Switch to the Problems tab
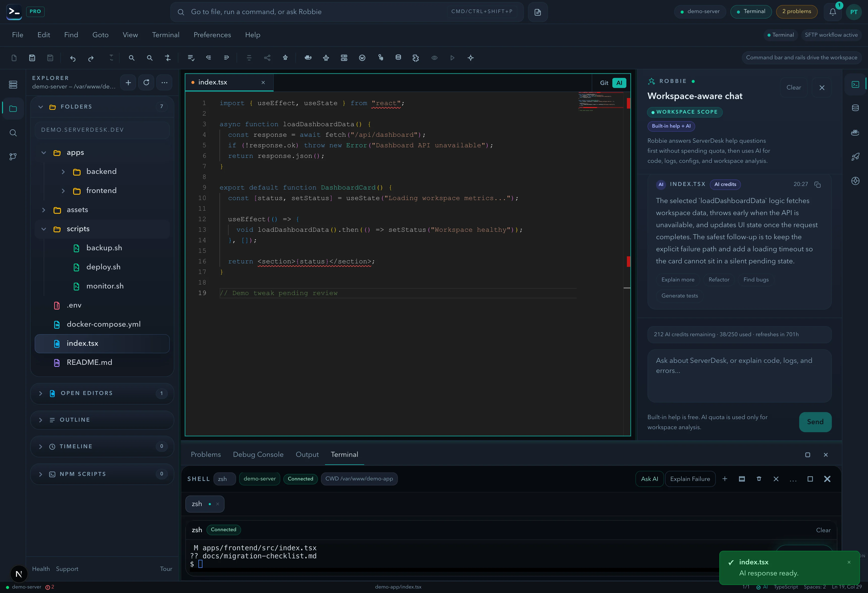 tap(206, 455)
